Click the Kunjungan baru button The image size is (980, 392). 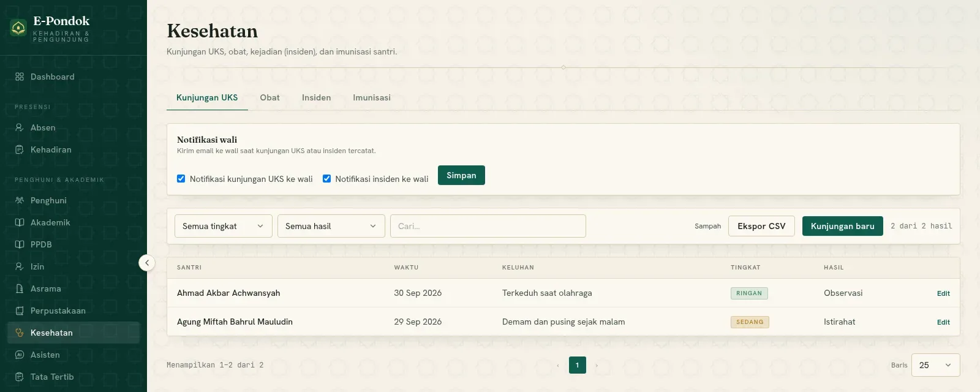point(843,226)
